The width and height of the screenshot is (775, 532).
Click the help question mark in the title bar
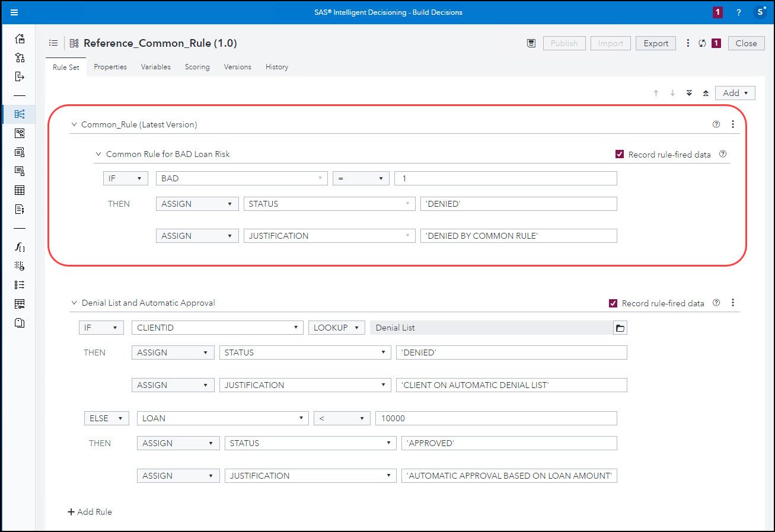click(738, 12)
